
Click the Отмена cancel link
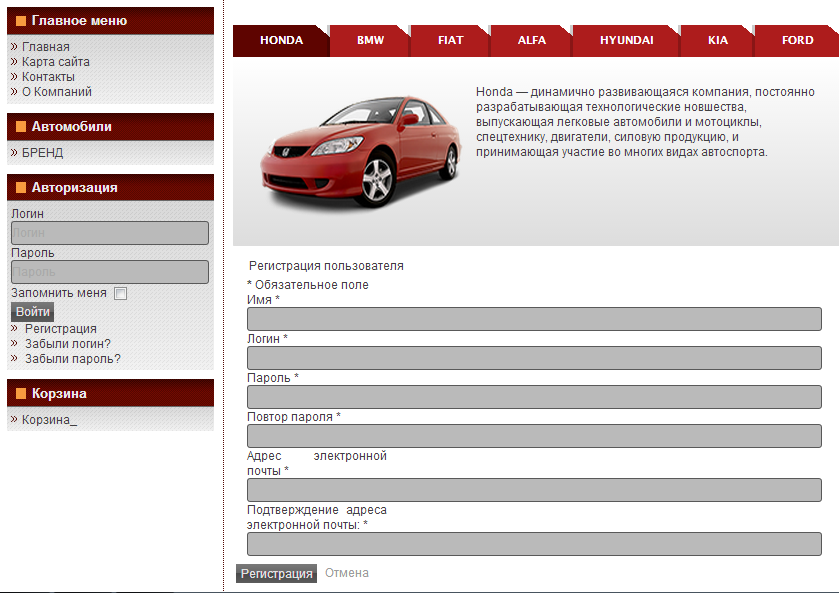(347, 573)
